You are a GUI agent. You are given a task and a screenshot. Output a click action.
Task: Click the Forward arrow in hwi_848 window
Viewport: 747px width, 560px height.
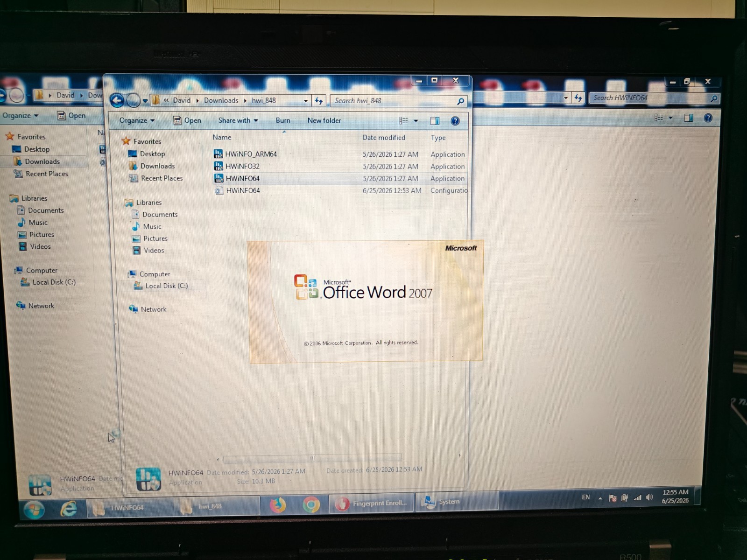[x=133, y=100]
